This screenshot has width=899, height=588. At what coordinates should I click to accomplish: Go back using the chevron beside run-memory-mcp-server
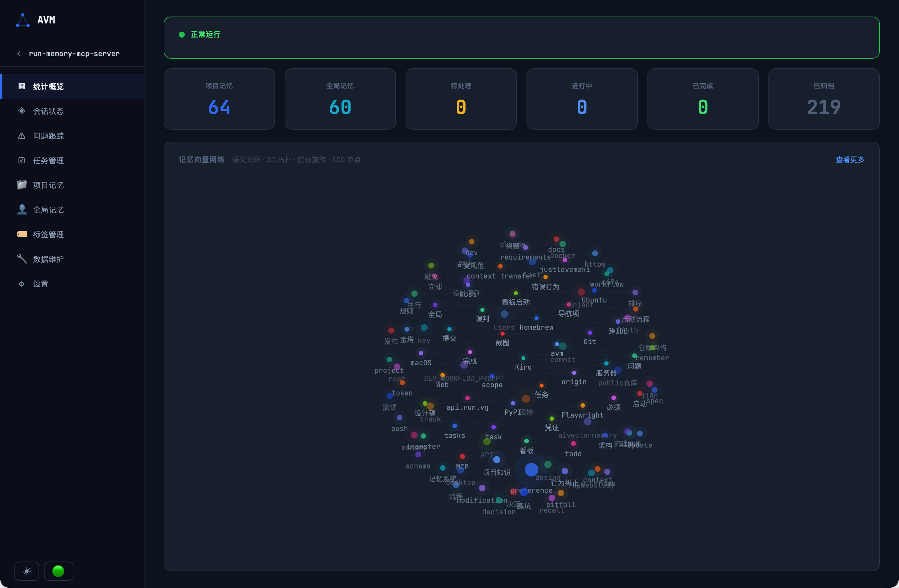point(19,54)
